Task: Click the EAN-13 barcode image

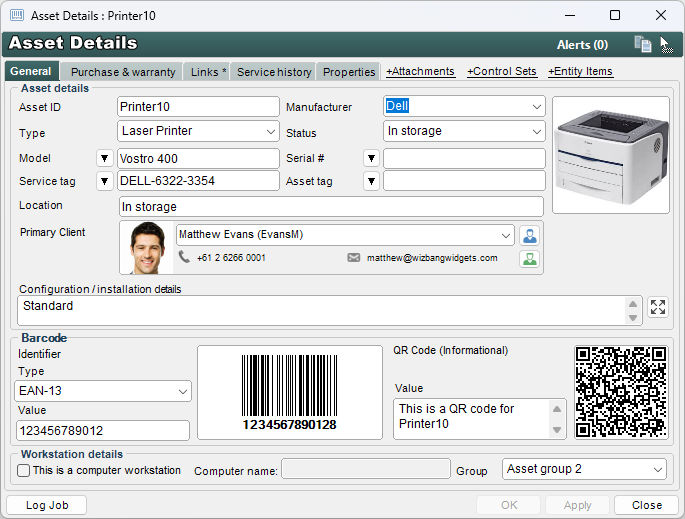Action: 290,392
